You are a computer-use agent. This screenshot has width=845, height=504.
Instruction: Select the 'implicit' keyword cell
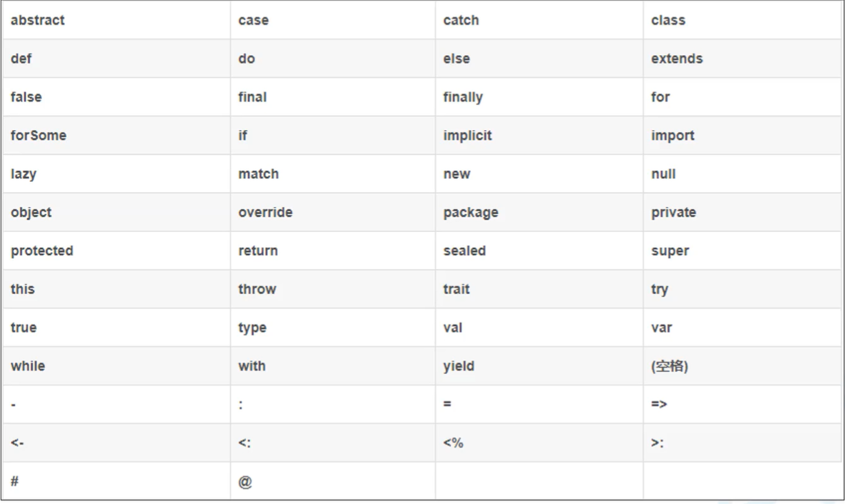(x=467, y=136)
